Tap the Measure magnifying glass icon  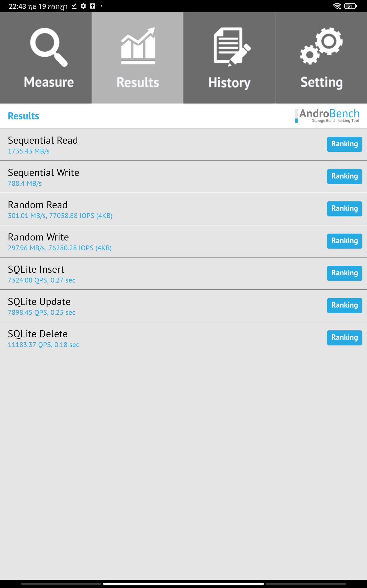49,47
